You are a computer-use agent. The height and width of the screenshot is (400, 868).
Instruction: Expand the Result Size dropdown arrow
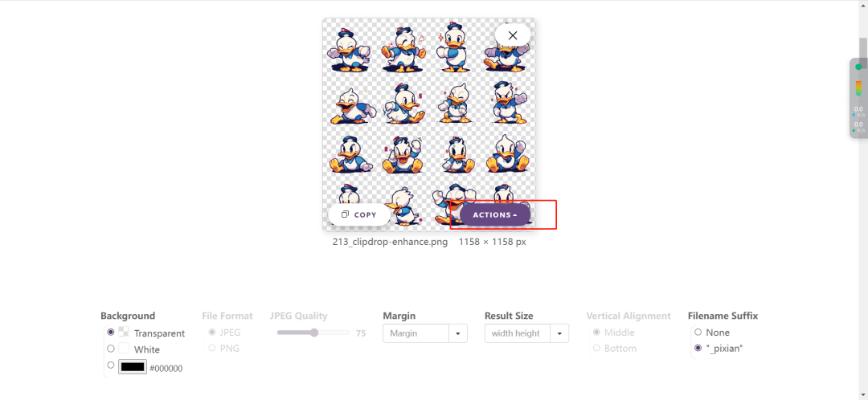pyautogui.click(x=559, y=333)
